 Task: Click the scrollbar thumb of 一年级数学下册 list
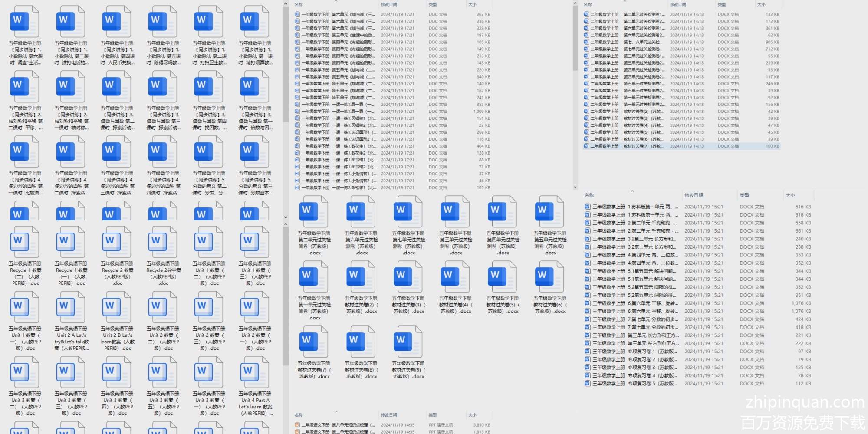(575, 39)
